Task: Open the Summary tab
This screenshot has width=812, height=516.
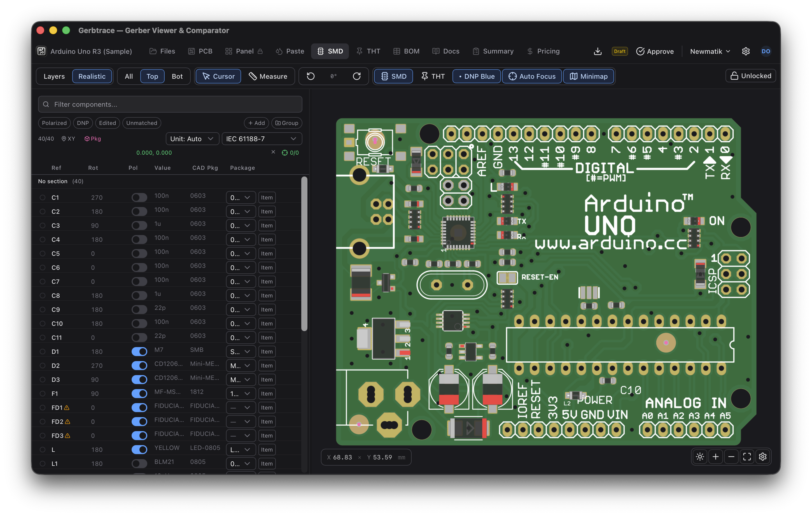Action: 493,51
